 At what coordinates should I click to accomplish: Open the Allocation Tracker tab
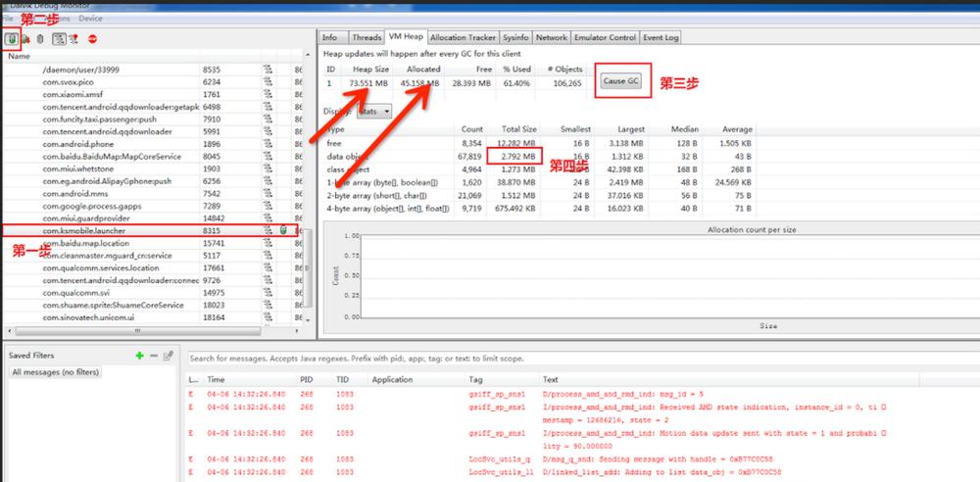point(464,37)
